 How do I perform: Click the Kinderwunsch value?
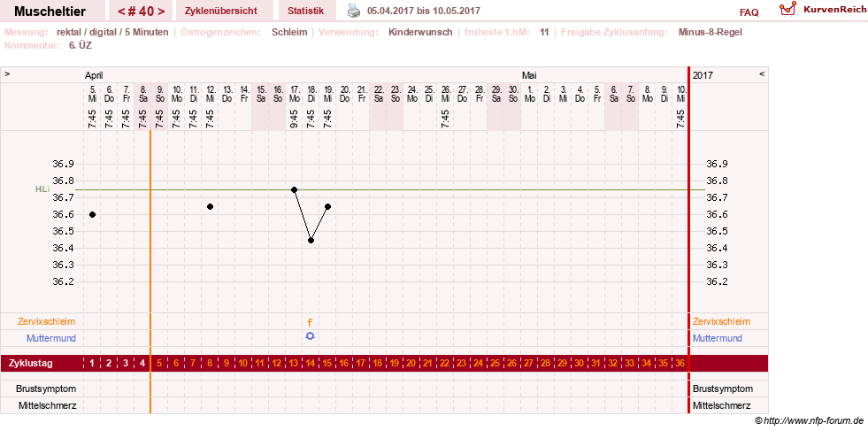[420, 32]
